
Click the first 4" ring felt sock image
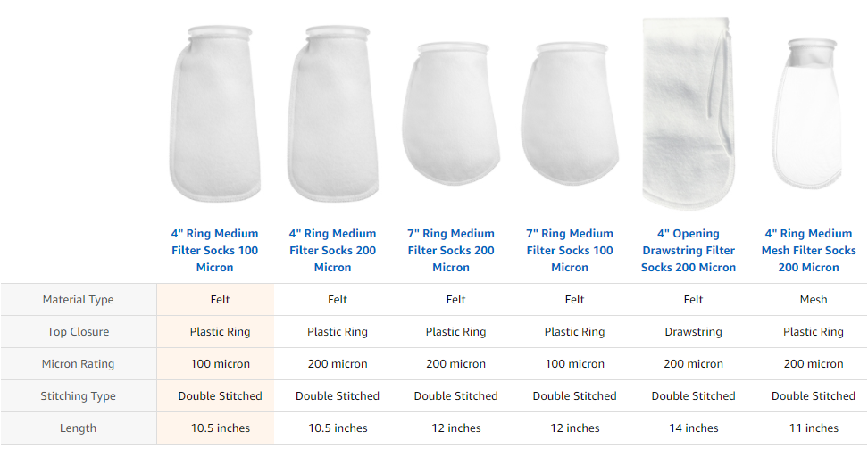point(215,113)
